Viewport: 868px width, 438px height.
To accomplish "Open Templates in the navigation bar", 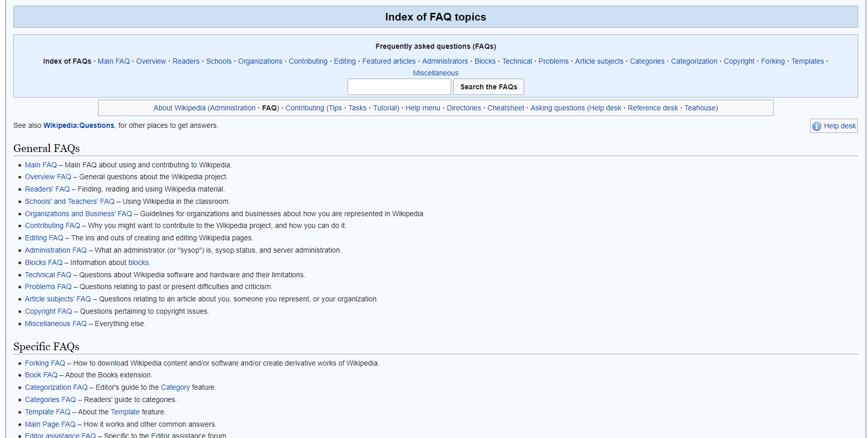I will (x=807, y=61).
